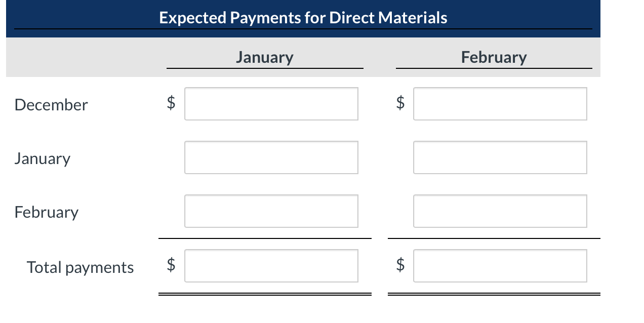Click the January row input under February column
644x323 pixels.
tap(500, 157)
